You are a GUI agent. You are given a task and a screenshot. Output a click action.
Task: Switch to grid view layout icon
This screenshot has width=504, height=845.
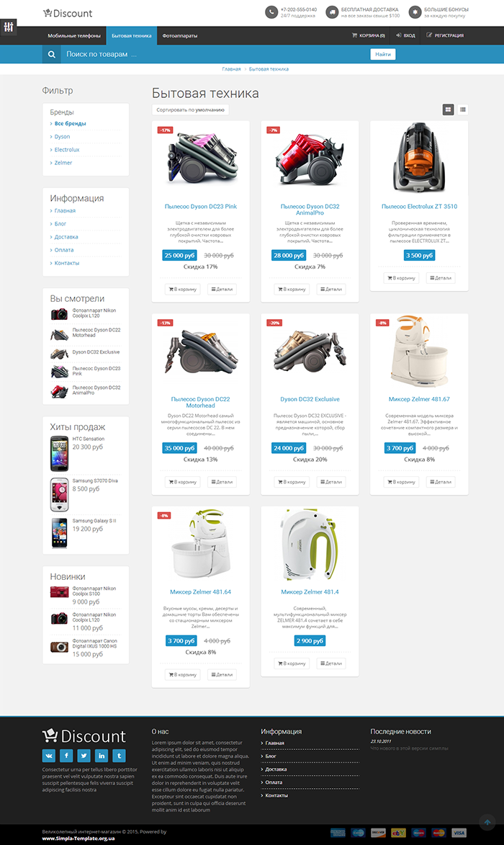448,109
